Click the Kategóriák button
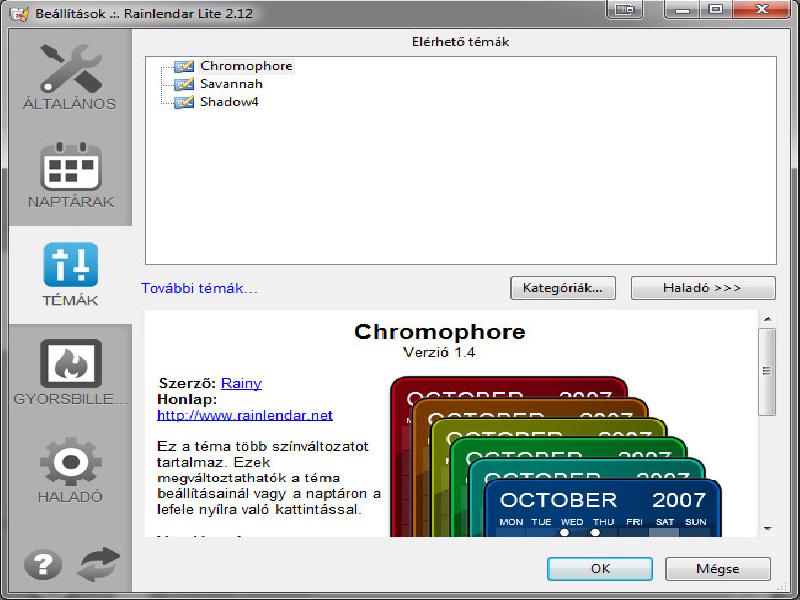800x600 pixels. point(563,288)
